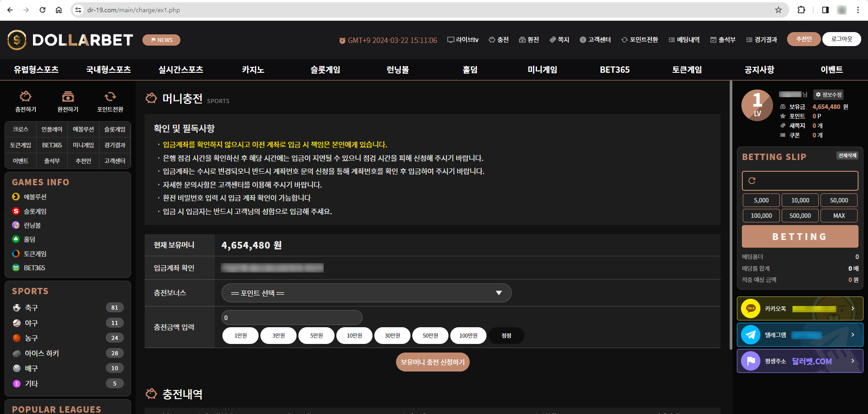The height and width of the screenshot is (414, 868).
Task: Click the 추천인 header button
Action: point(803,39)
